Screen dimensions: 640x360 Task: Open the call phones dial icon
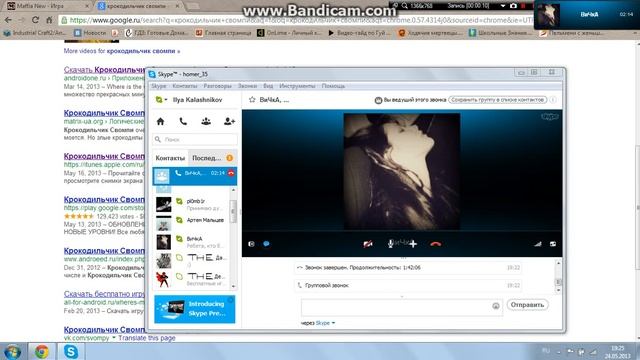[x=183, y=121]
